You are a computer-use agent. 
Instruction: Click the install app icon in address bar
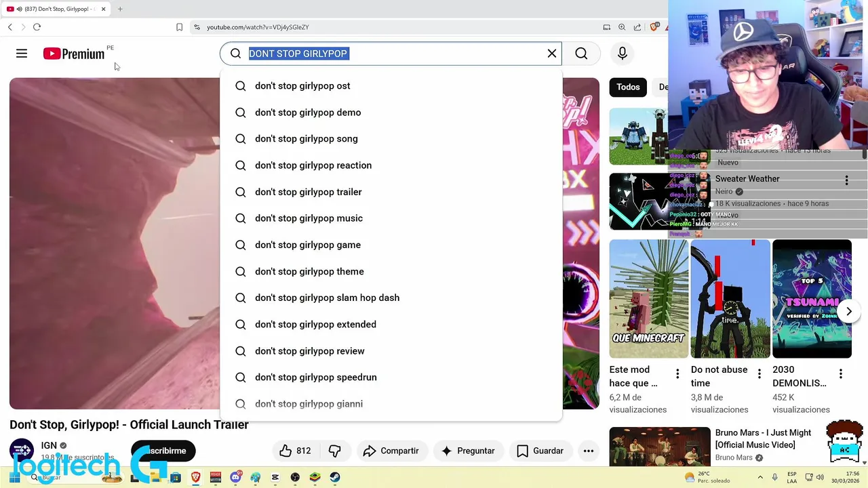607,27
